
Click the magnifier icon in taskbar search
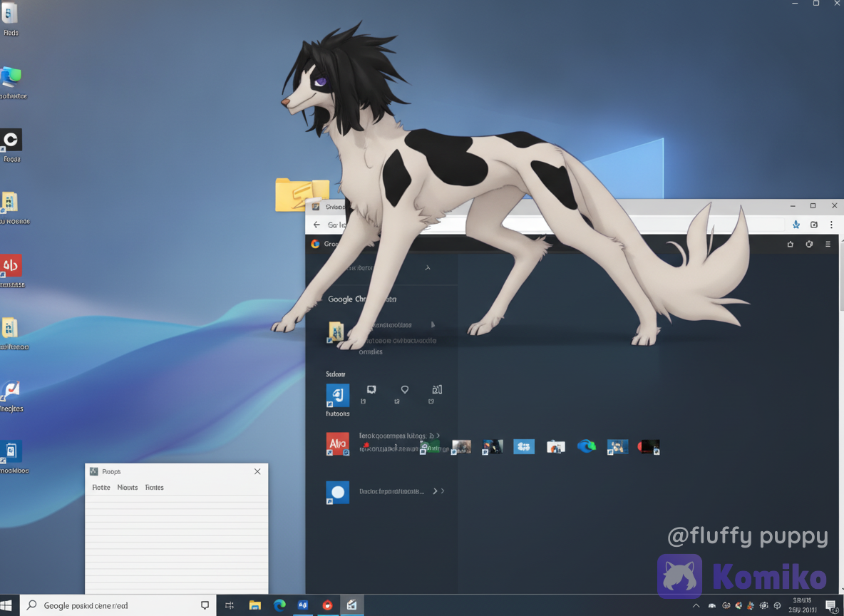click(x=32, y=605)
